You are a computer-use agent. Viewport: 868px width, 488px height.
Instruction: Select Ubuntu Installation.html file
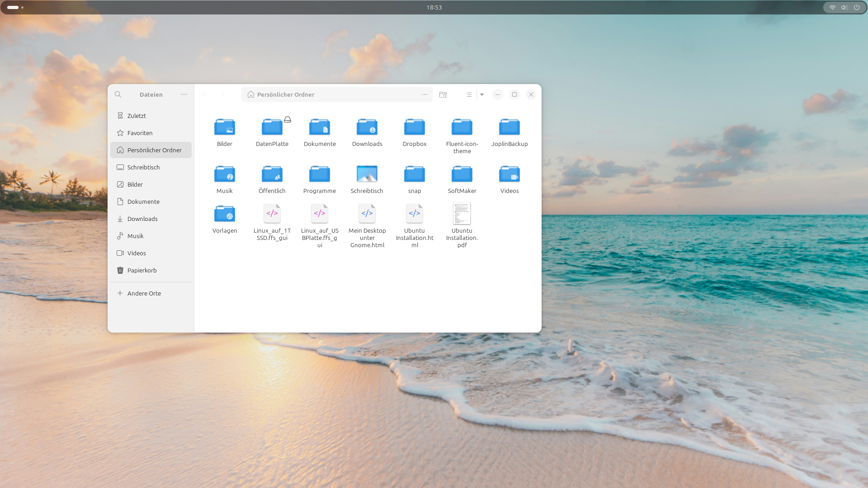click(415, 213)
